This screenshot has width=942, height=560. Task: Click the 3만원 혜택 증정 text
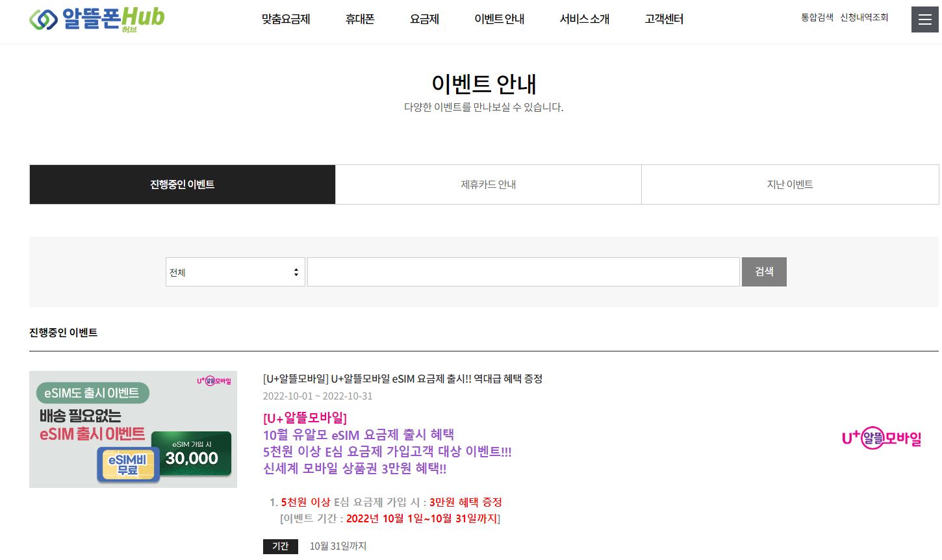coord(466,502)
